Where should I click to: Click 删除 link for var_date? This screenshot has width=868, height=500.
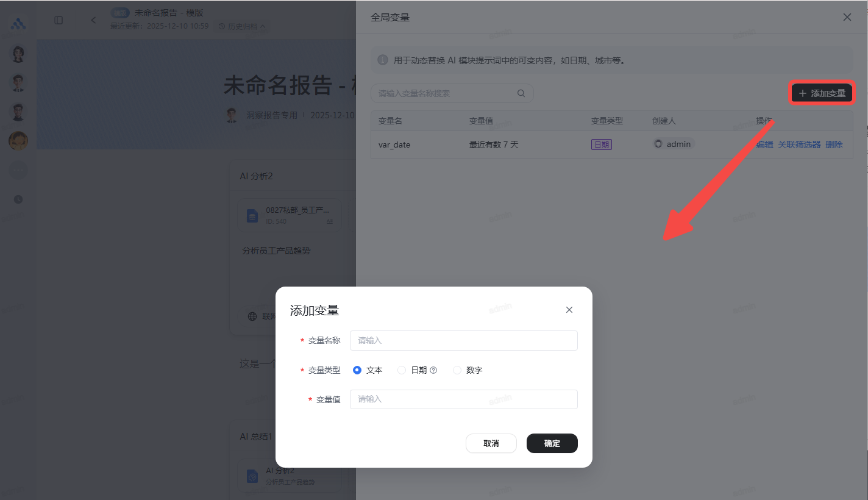[x=834, y=145]
